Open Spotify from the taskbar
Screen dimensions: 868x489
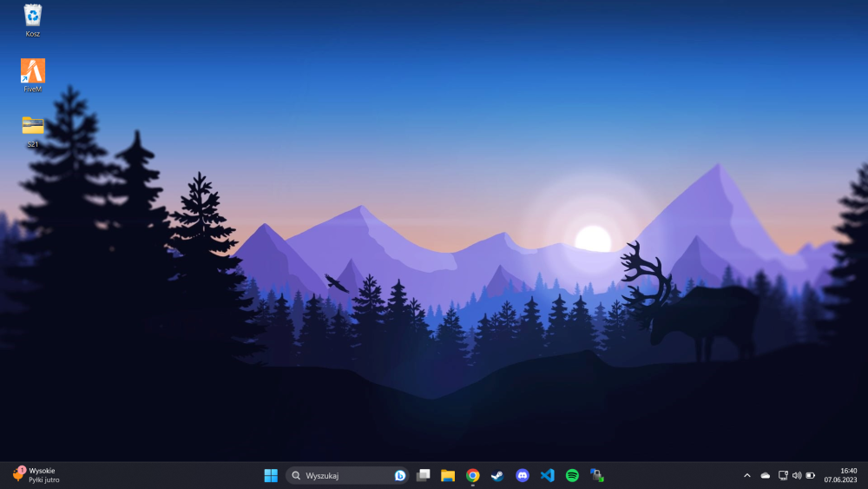(x=572, y=475)
